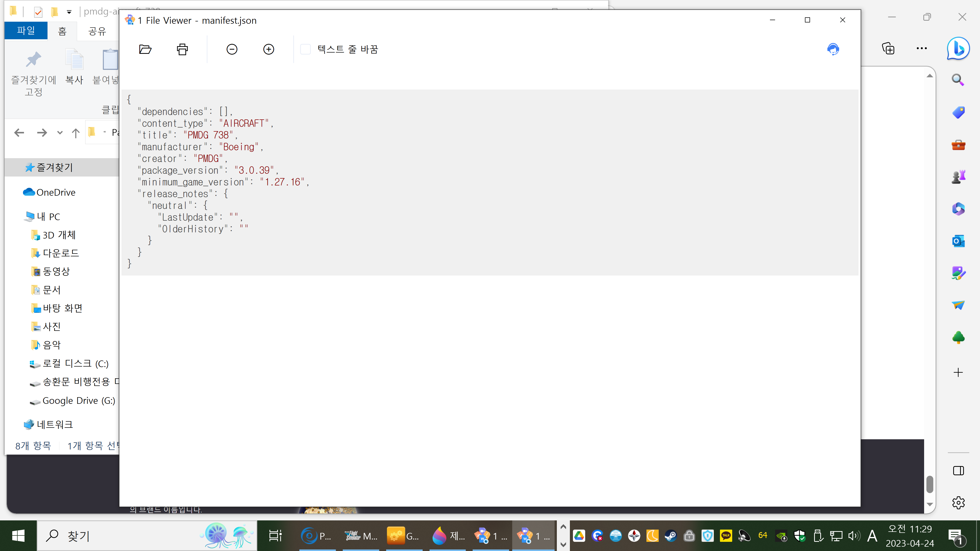Select 네트워크 in the navigation pane
Screen dimensions: 980x551
49,424
